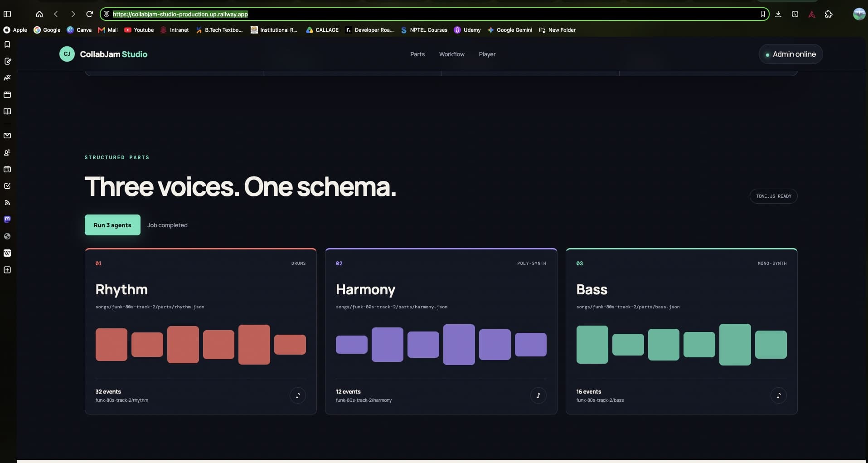Screen dimensions: 868x463
Task: Play the Bass part note icon
Action: click(x=779, y=395)
